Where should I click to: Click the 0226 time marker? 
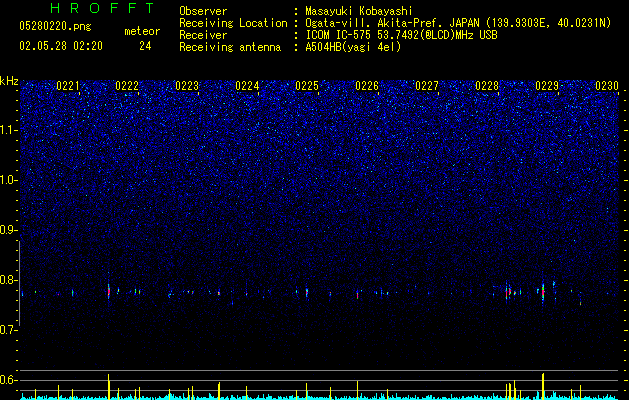pyautogui.click(x=367, y=86)
